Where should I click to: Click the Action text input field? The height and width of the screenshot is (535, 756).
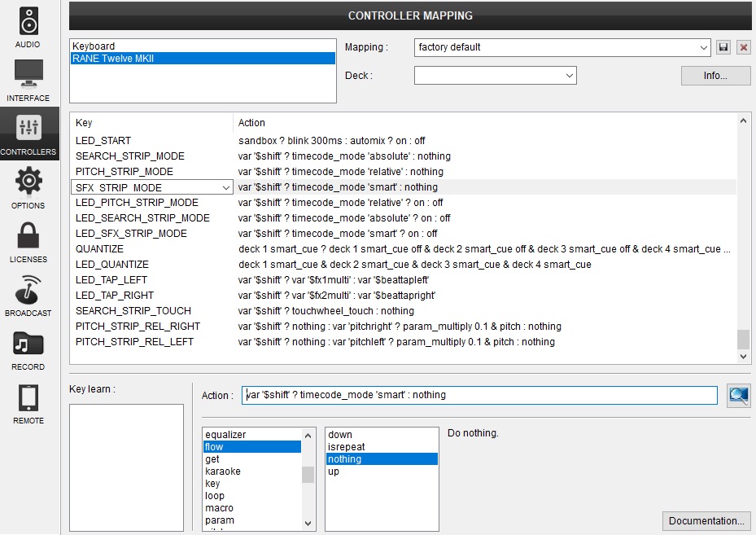click(x=479, y=395)
